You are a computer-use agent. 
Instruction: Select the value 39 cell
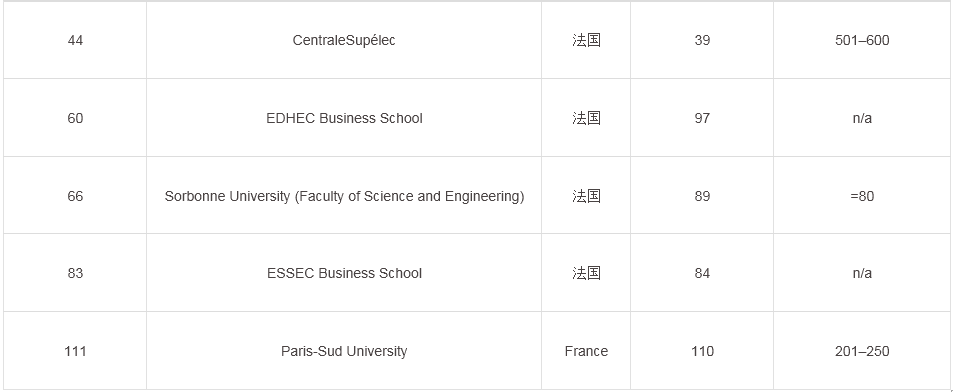pos(702,40)
